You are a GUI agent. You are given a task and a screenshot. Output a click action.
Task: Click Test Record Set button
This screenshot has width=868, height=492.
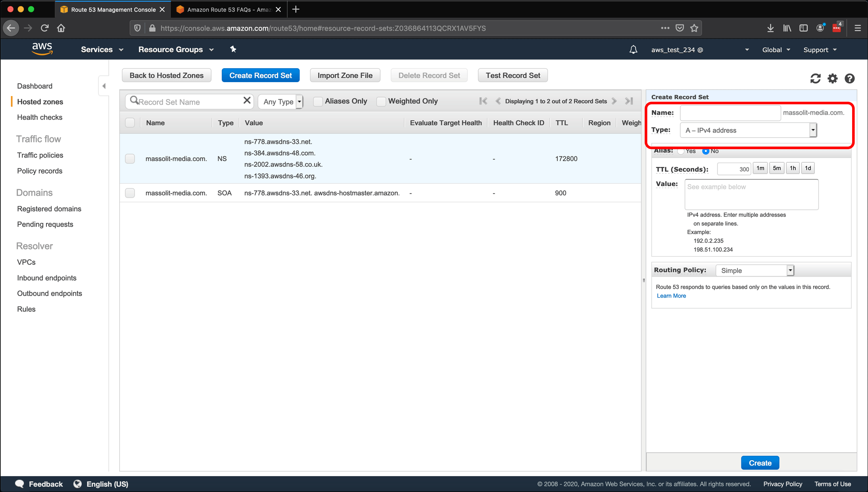pyautogui.click(x=513, y=75)
